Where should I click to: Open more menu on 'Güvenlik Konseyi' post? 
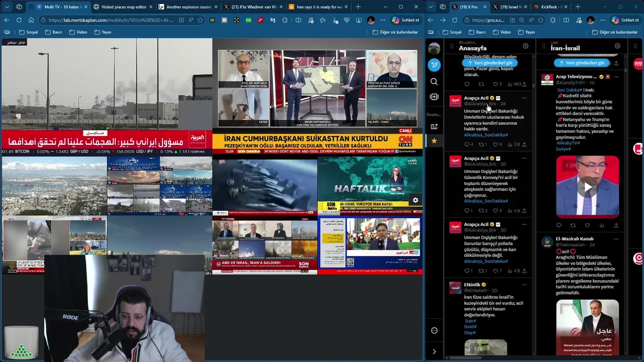[524, 158]
